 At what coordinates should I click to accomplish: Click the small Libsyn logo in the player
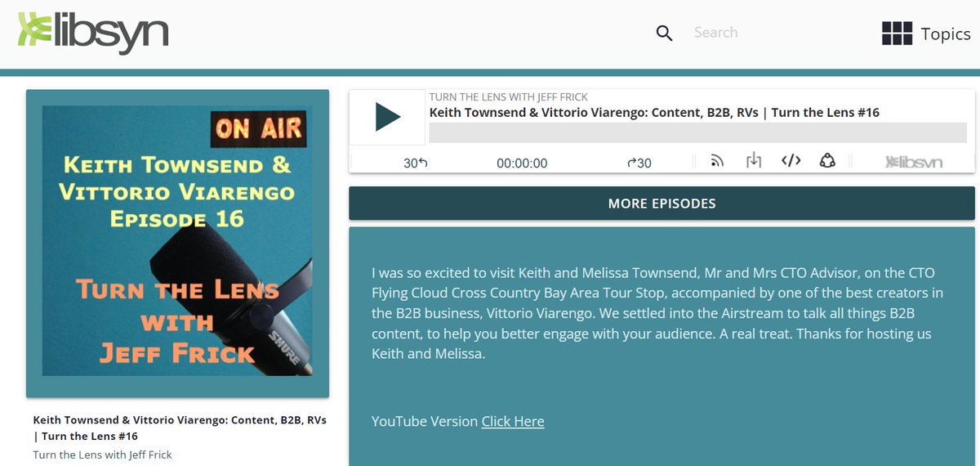click(x=914, y=162)
